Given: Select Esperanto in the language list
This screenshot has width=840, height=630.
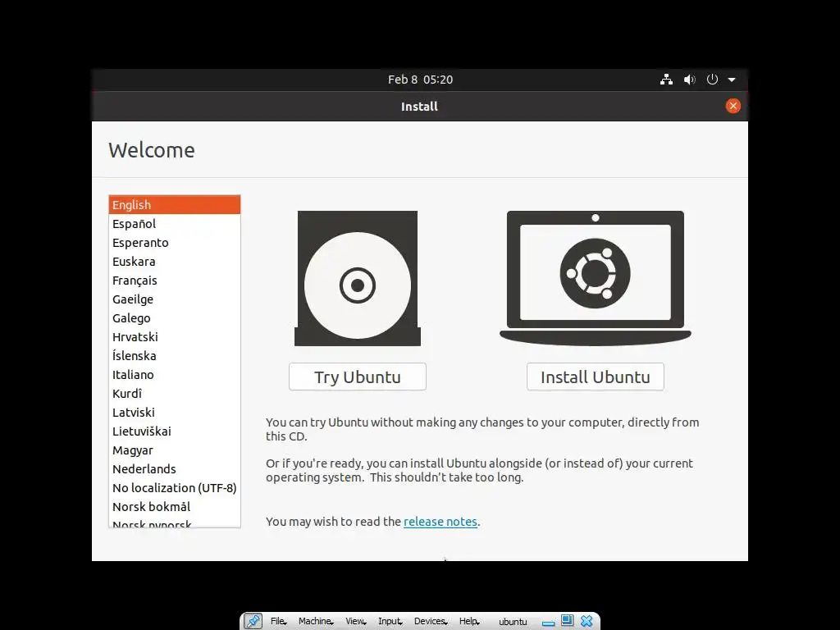Looking at the screenshot, I should 174,243.
